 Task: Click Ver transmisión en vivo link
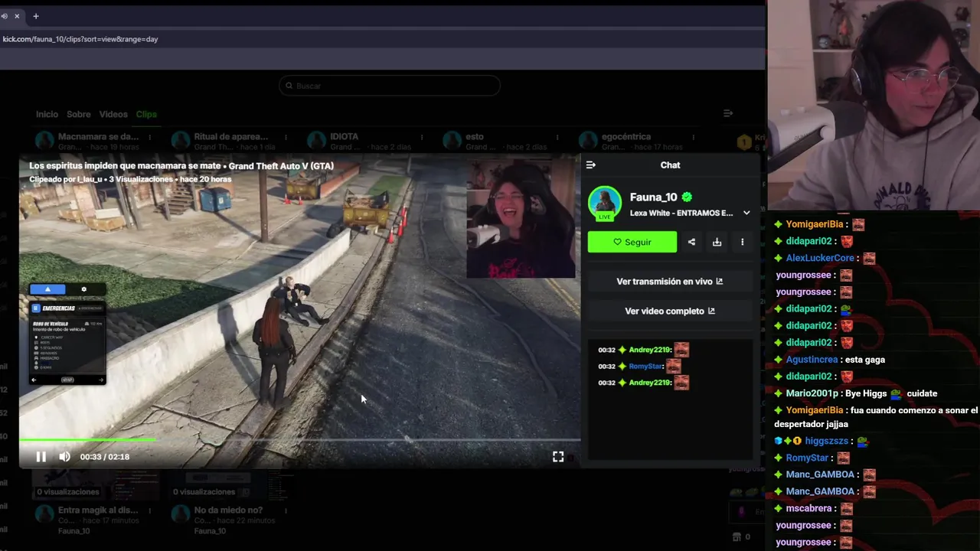(670, 282)
